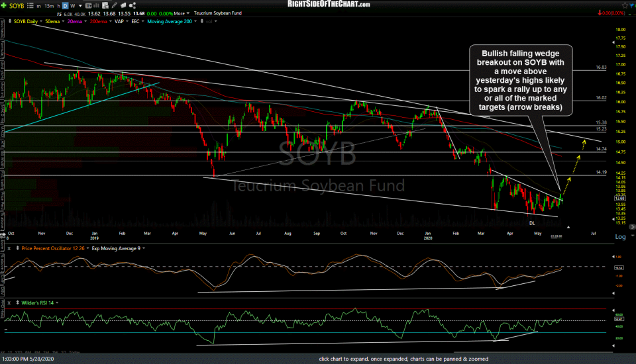Click the 15.38 price level label

[601, 122]
